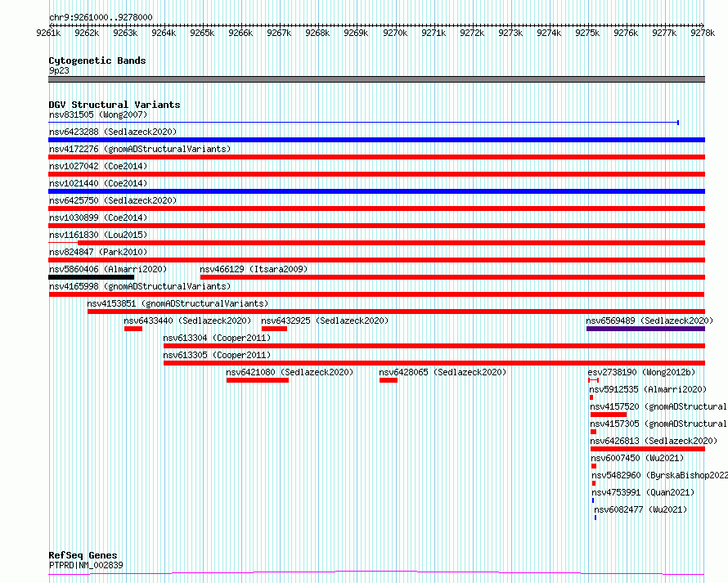
Task: Click the purple nsv6569489 variant bar
Action: click(x=645, y=329)
